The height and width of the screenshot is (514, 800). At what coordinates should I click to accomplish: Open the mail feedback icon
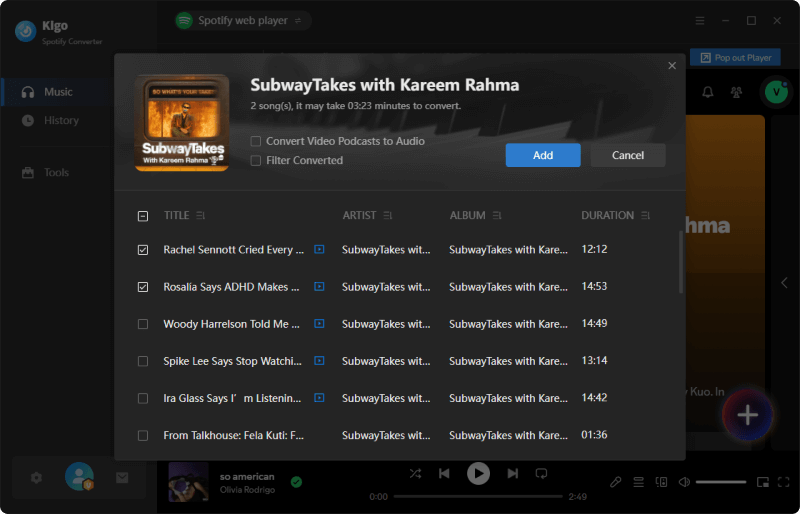[122, 478]
